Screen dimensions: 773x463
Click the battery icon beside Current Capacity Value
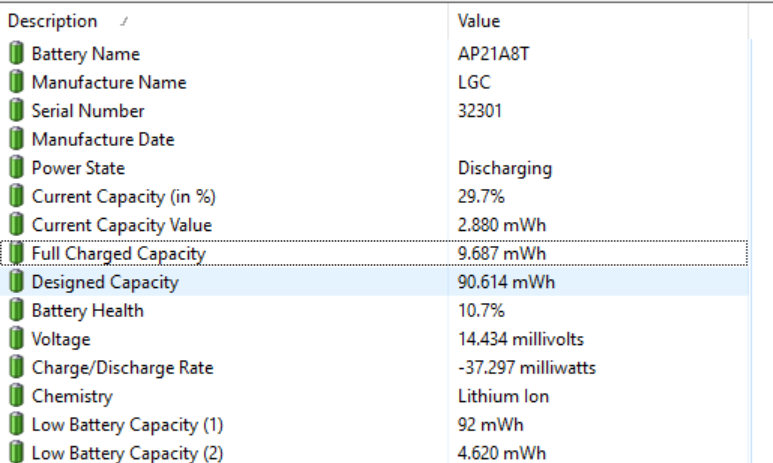(x=16, y=225)
